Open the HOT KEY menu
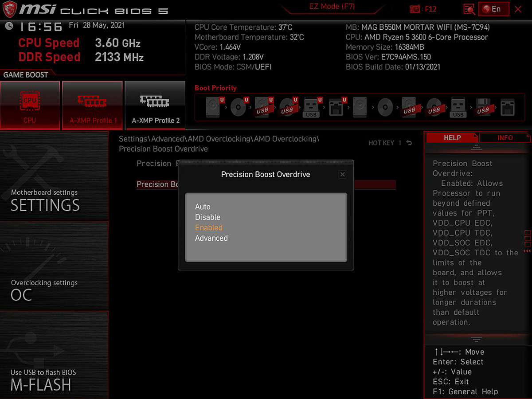 click(x=381, y=143)
